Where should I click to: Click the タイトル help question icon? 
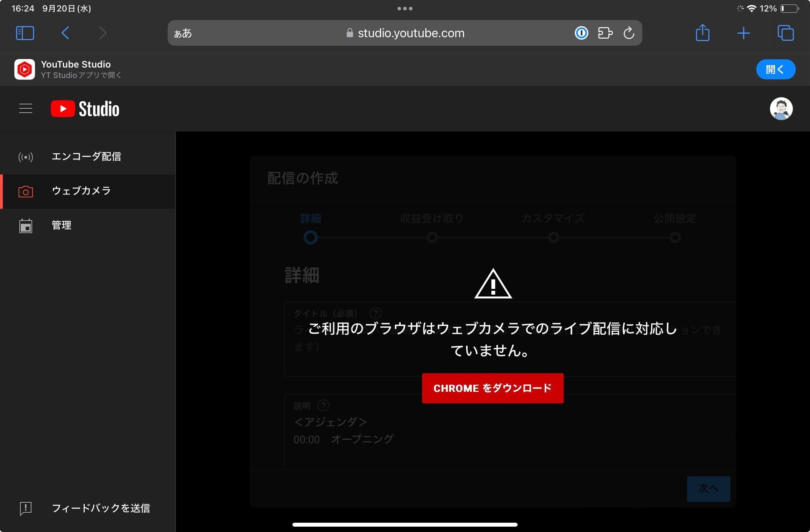375,314
